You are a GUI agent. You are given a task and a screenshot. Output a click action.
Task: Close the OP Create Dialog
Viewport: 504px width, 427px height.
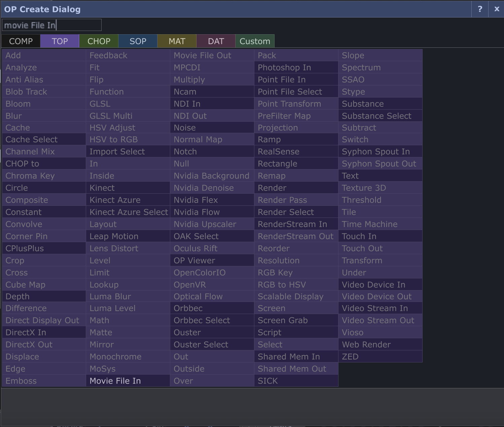coord(497,9)
